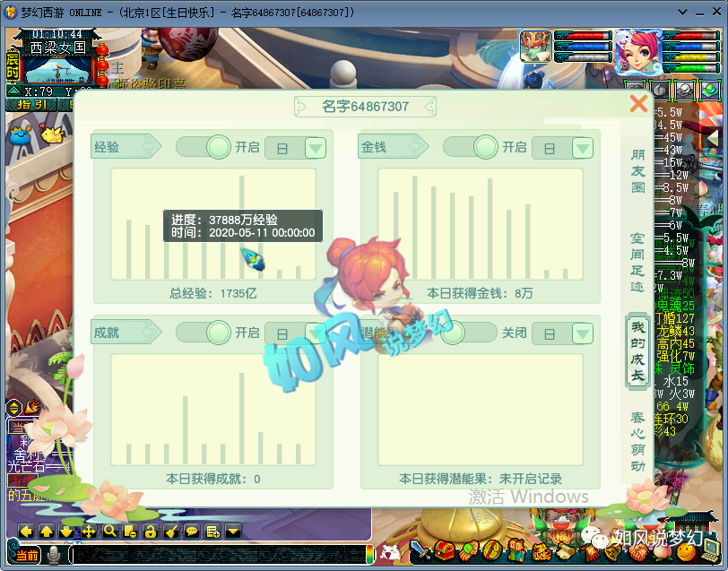Click the list-with-plus chat toolbar icon
The image size is (728, 571).
coord(212,532)
